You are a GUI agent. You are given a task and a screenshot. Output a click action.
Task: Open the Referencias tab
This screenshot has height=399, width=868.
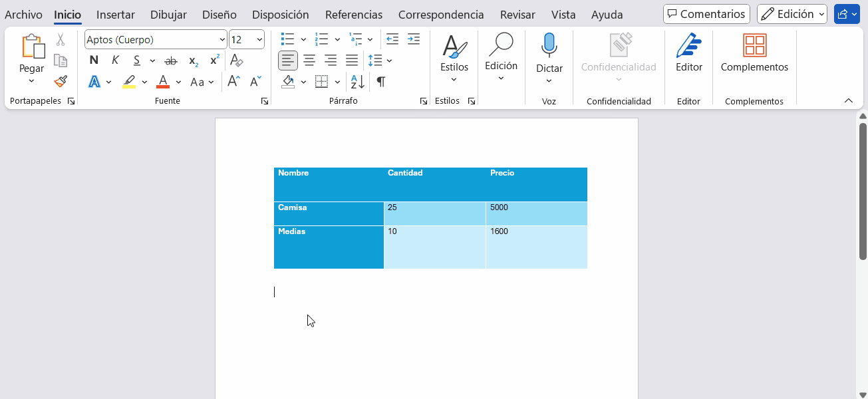click(353, 15)
